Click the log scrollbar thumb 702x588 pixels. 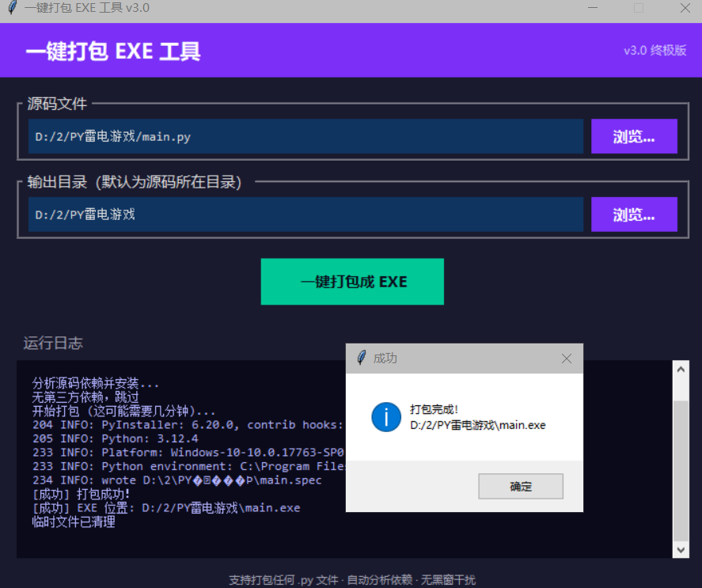tap(681, 470)
